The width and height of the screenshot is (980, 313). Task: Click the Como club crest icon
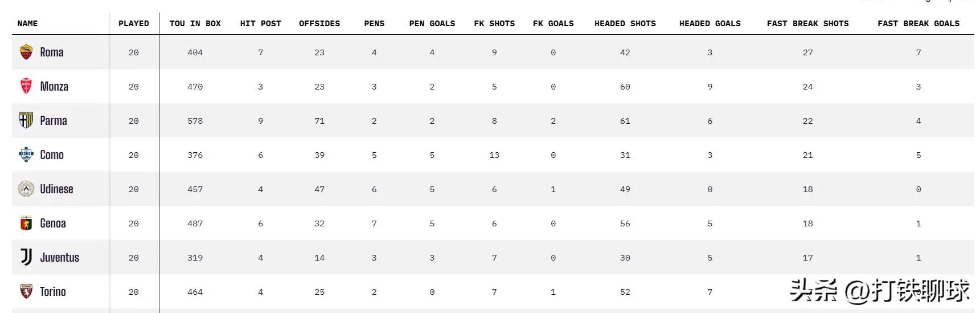(26, 155)
